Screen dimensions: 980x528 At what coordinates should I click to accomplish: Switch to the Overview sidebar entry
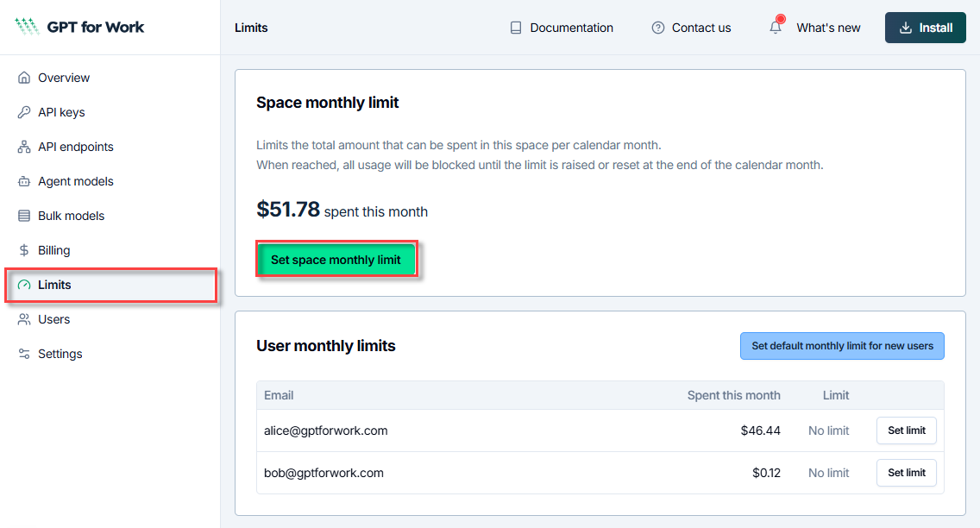pos(62,78)
